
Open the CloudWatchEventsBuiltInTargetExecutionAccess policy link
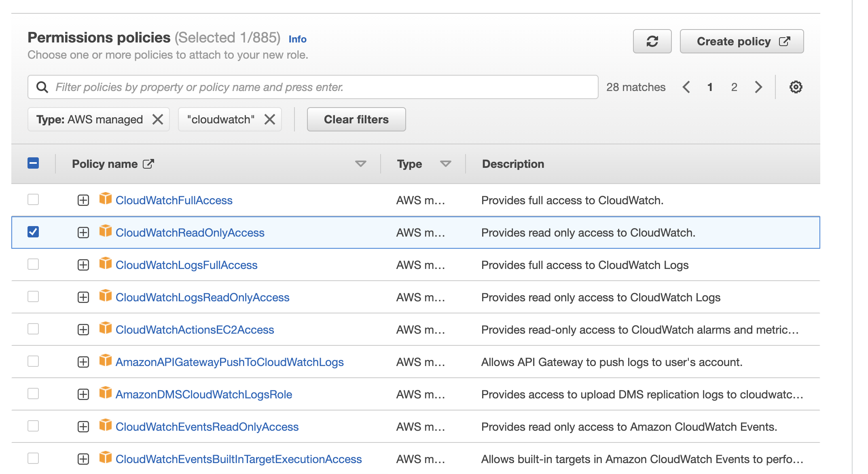239,459
